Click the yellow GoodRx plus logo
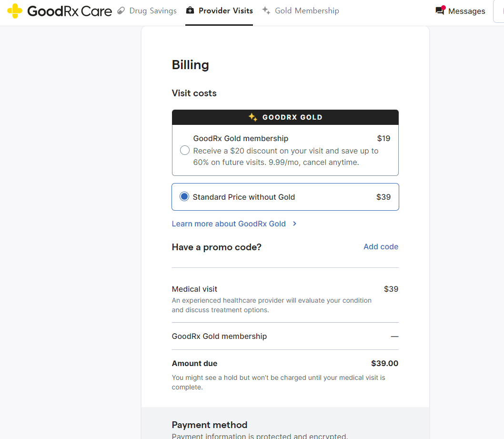 (15, 10)
